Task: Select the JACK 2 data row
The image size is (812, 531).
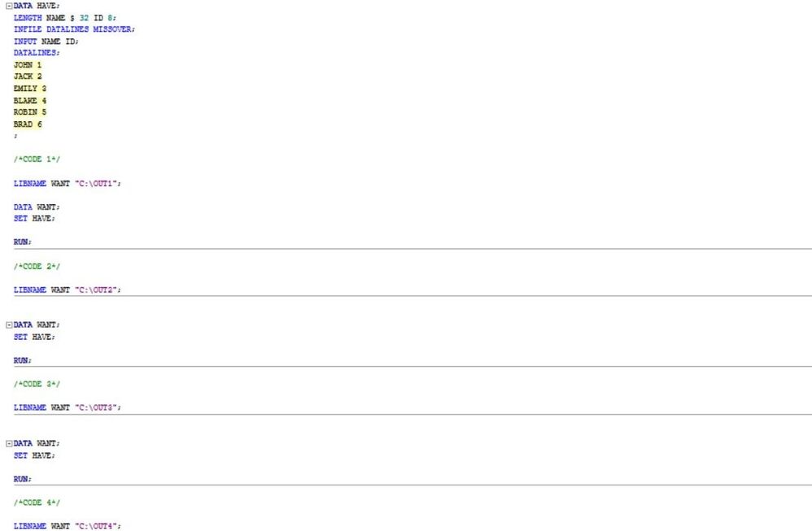Action: [28, 76]
